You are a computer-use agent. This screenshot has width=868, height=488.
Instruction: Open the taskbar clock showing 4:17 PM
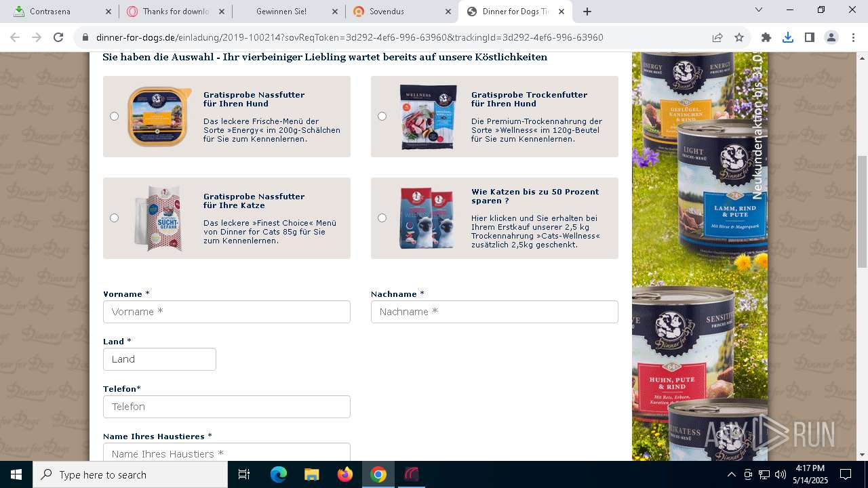pos(810,474)
